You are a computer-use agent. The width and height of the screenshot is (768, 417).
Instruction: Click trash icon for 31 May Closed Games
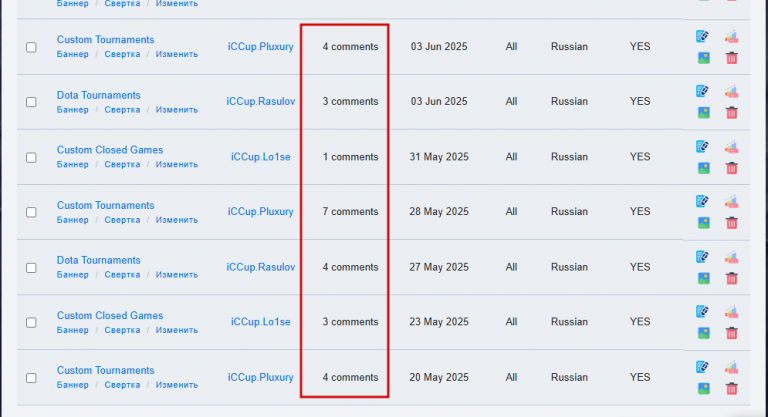click(x=731, y=169)
